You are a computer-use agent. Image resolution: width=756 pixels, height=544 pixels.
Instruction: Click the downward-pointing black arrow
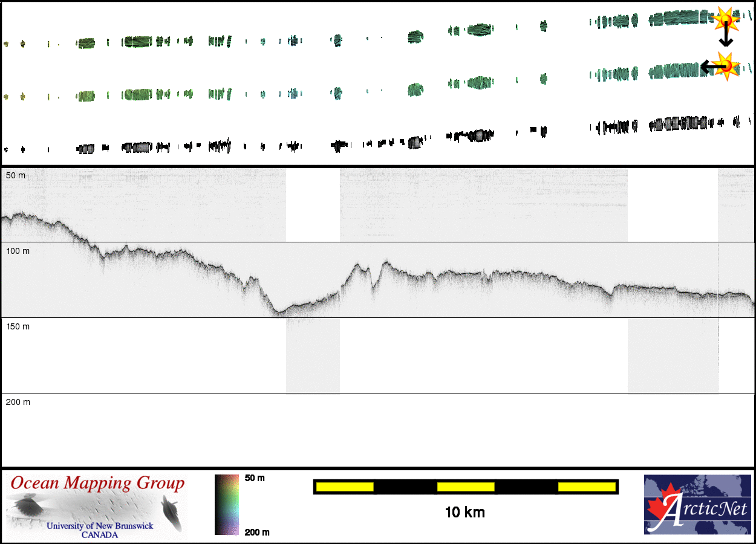coord(725,37)
